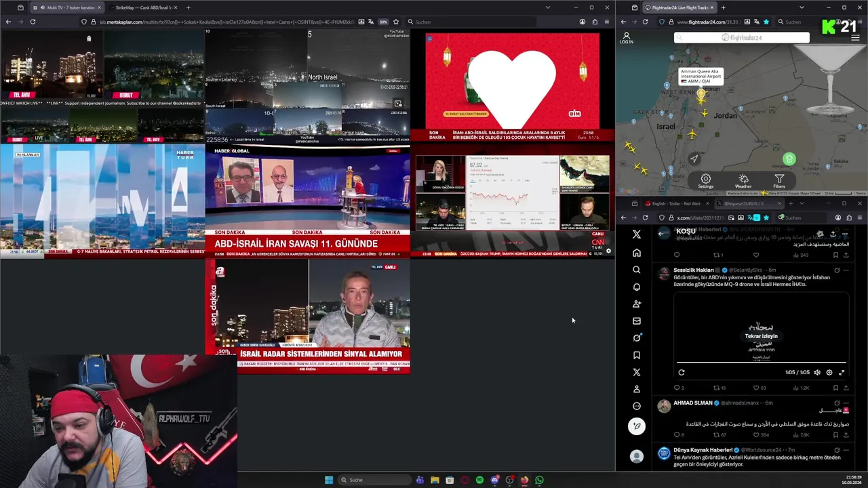Open Dünya Kaynak Haberleri profile link
The height and width of the screenshot is (488, 868).
tap(703, 449)
